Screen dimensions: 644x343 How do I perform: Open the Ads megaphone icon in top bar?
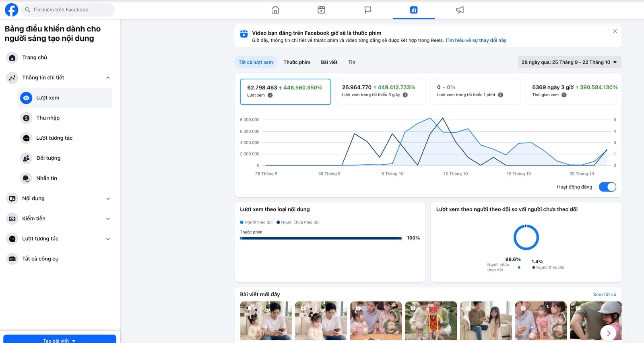[460, 10]
